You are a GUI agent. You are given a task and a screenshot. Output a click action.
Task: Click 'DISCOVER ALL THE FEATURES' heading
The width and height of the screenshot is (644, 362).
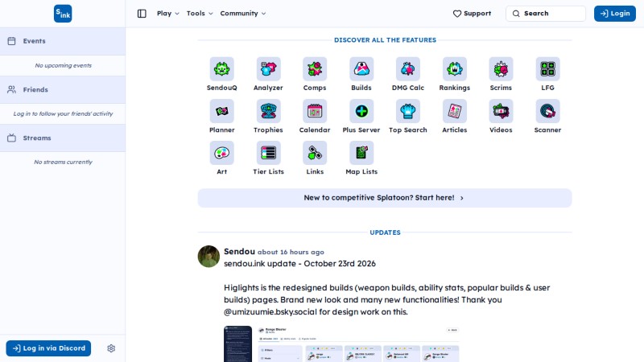coord(385,39)
